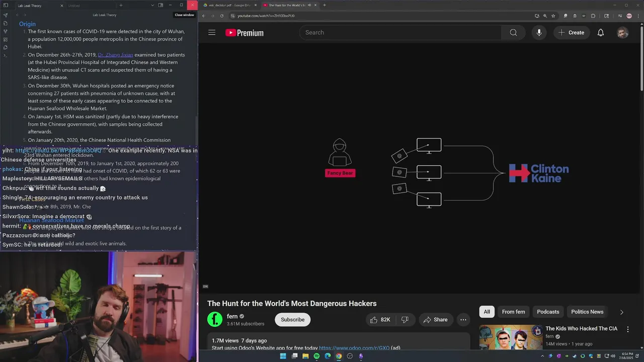Viewport: 644px width, 362px height.
Task: Open new tab in Chrome
Action: click(325, 5)
